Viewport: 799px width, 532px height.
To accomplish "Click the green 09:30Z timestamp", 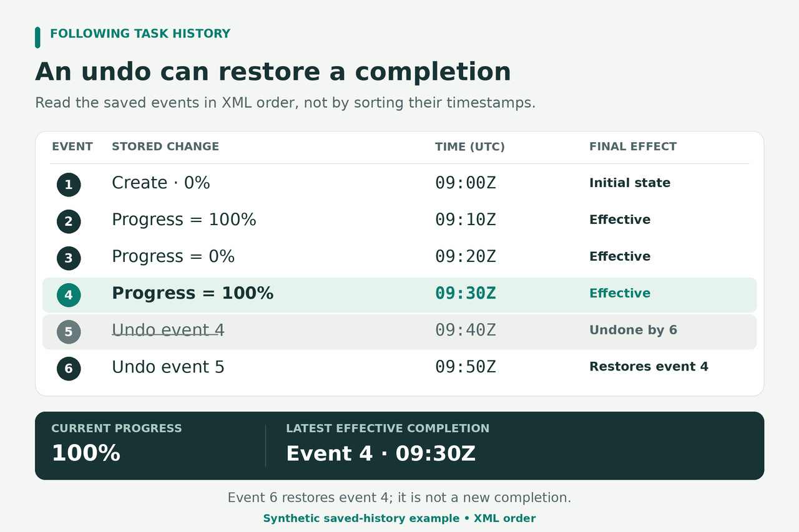I will (466, 293).
